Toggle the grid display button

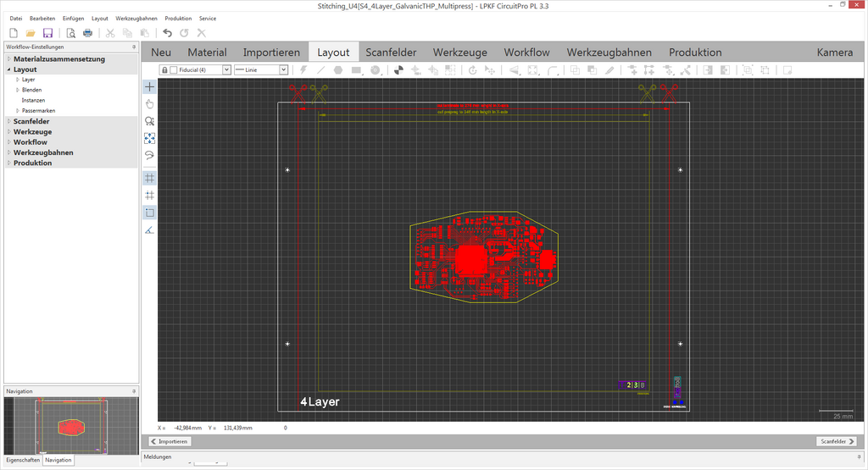(149, 178)
